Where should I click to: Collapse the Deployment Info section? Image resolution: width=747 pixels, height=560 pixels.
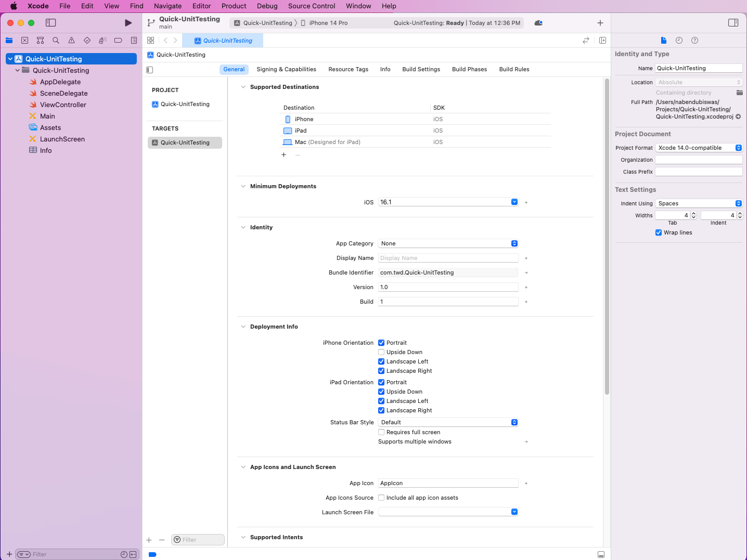coord(243,327)
